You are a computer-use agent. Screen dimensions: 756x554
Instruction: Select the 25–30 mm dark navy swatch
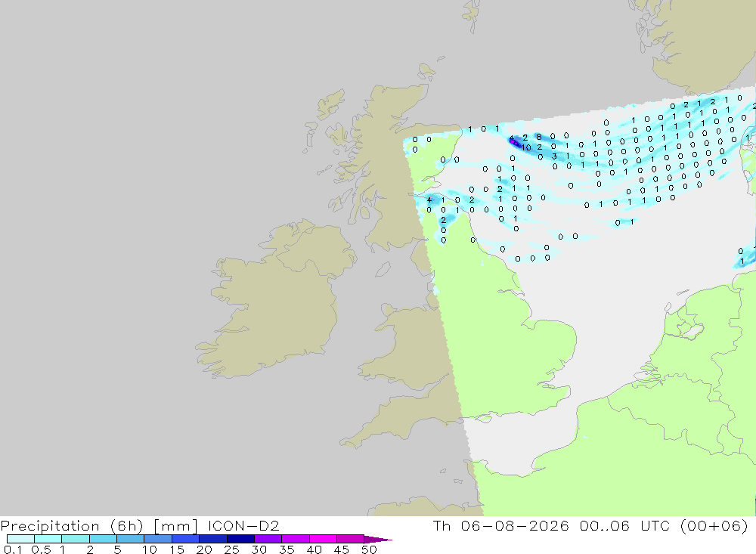click(240, 539)
